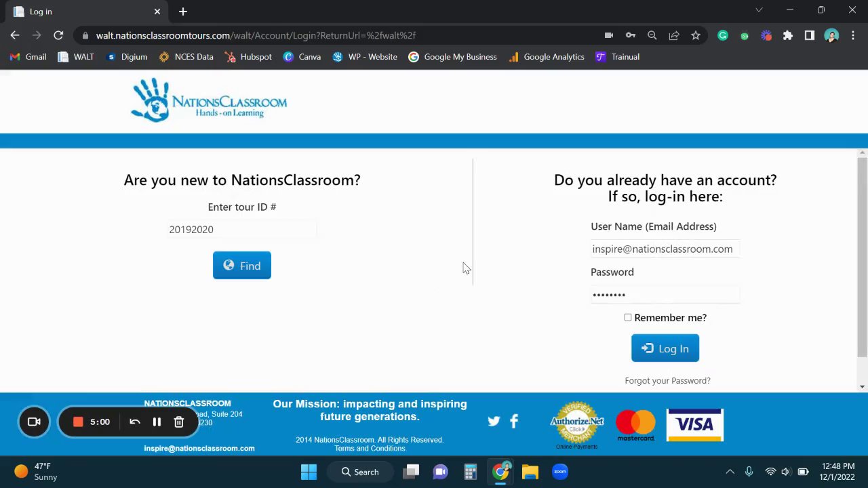
Task: Open the Digium bookmark
Action: [127, 57]
